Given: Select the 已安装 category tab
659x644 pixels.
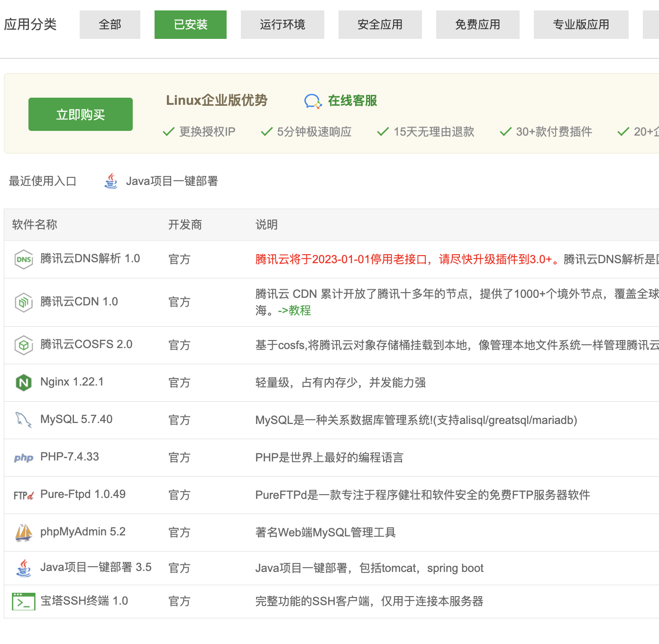Looking at the screenshot, I should pos(191,25).
